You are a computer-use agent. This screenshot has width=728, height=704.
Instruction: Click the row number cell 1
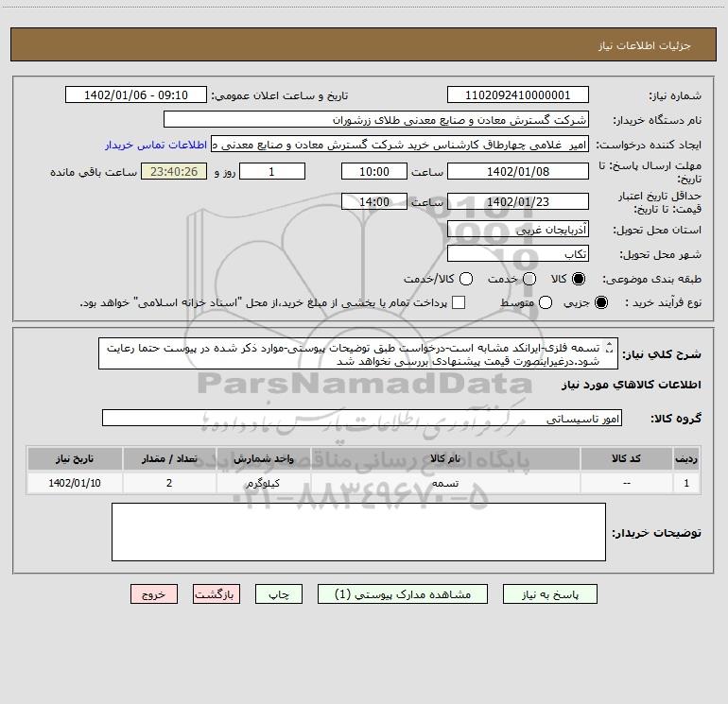(686, 483)
